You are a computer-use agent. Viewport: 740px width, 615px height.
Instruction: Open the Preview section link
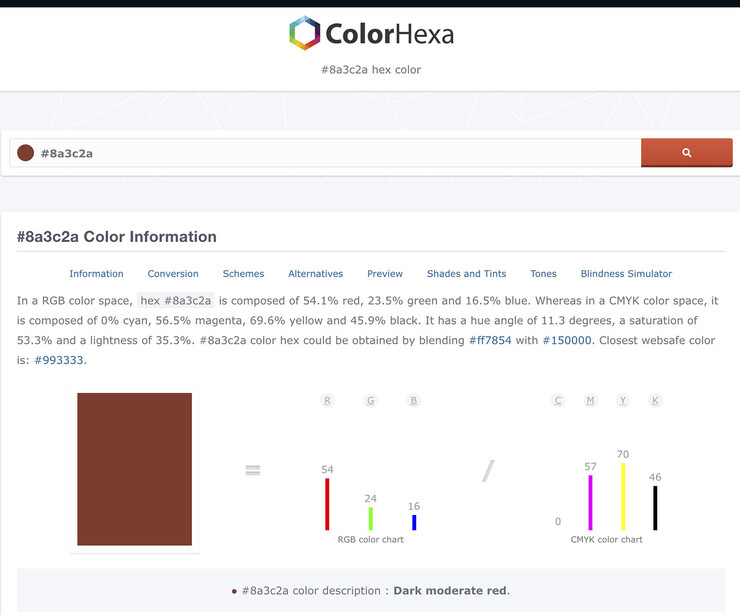tap(385, 274)
